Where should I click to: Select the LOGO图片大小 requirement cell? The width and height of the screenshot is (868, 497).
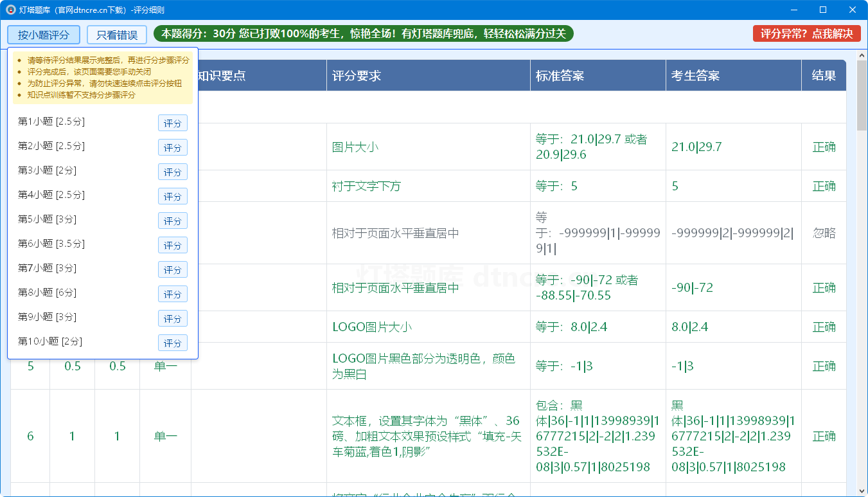pyautogui.click(x=429, y=327)
